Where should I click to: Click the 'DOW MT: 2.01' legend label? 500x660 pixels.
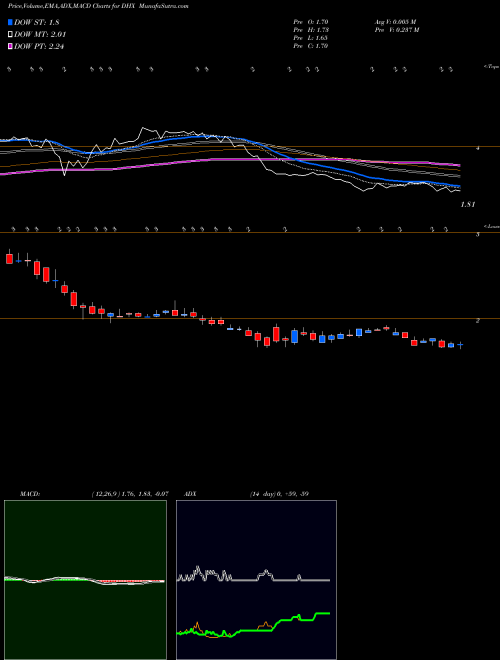coord(40,34)
